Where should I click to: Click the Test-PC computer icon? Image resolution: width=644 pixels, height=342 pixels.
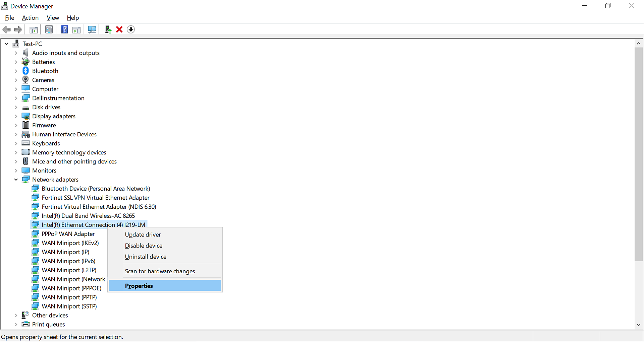[16, 44]
